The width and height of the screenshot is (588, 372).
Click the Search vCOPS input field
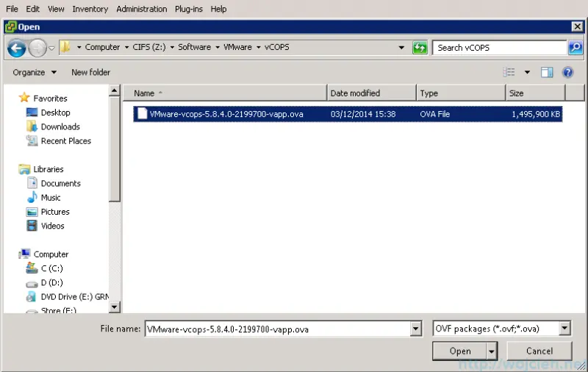[x=500, y=48]
